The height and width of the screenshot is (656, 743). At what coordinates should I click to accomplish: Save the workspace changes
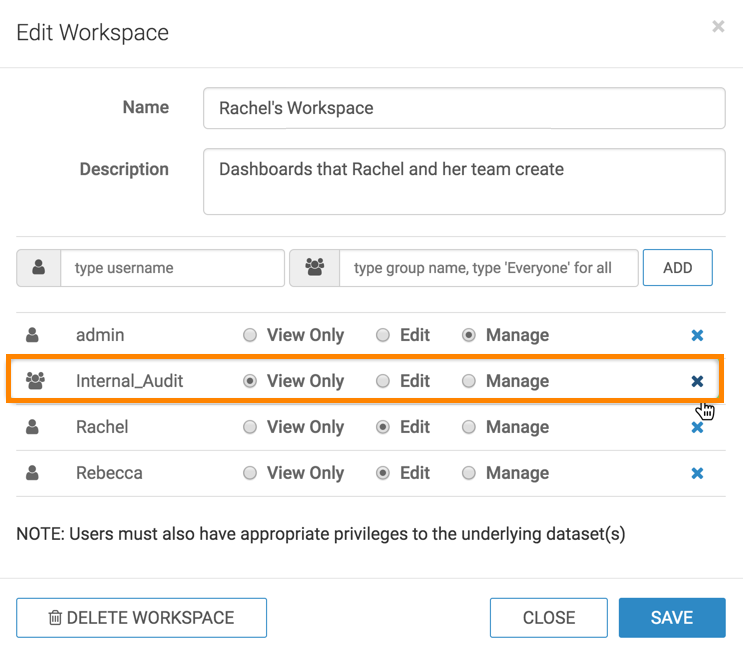(671, 618)
